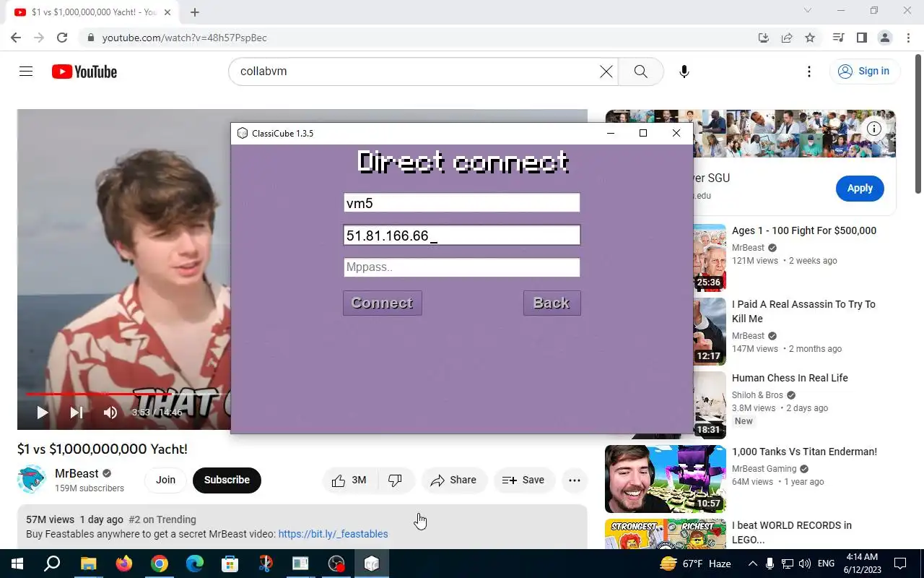Click share this page icon in Chrome
924x578 pixels.
pos(787,38)
